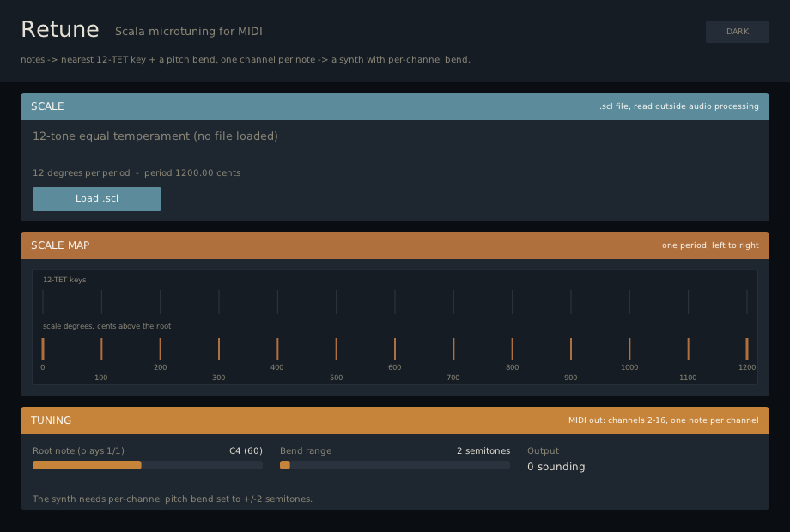Click the 'Bend range' label
Image resolution: width=790 pixels, height=532 pixels.
click(x=306, y=451)
